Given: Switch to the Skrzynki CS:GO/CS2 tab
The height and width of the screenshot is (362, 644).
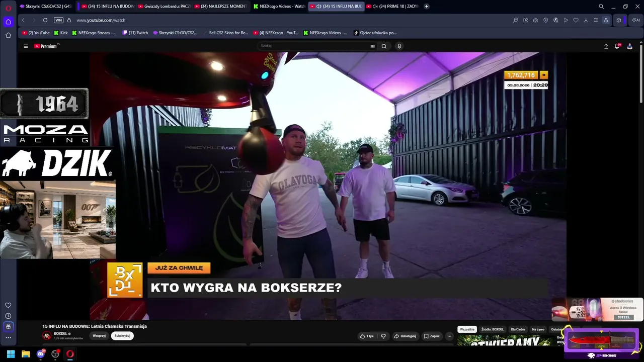Looking at the screenshot, I should (46, 7).
